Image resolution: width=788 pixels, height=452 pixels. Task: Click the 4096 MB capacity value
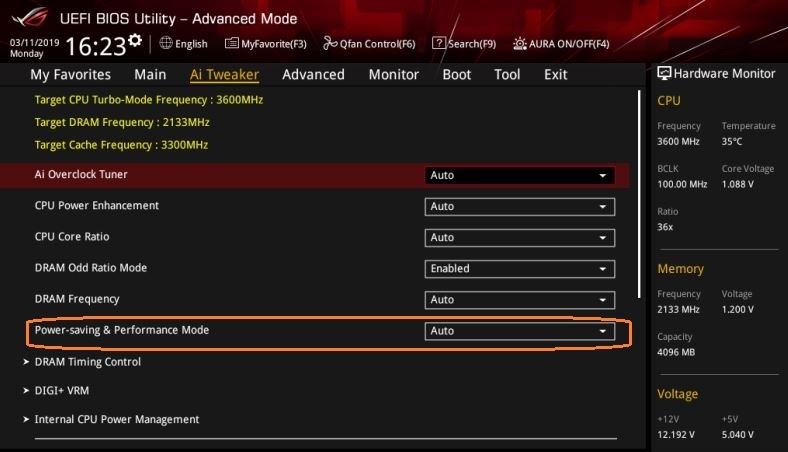pyautogui.click(x=676, y=352)
